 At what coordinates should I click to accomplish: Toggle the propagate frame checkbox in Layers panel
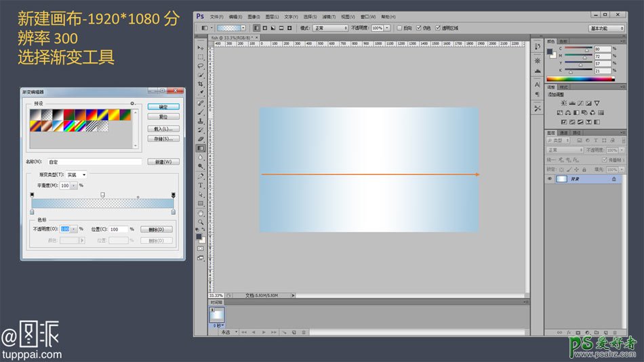[x=604, y=160]
